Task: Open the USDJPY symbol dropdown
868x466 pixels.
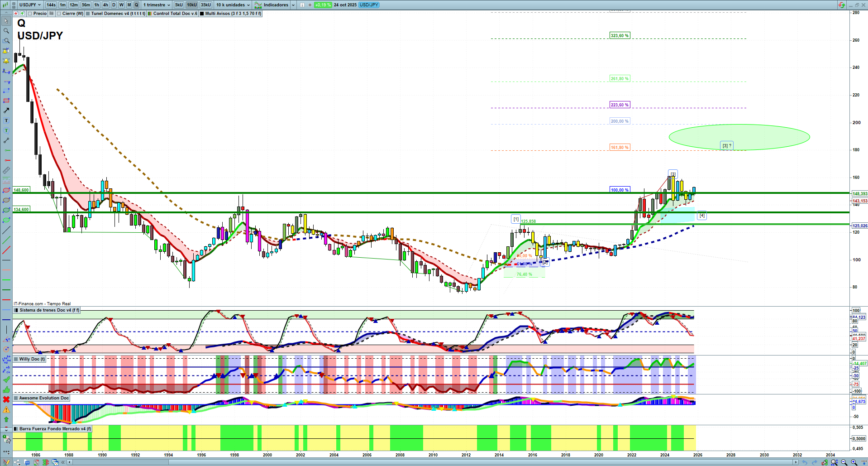Action: [30, 5]
